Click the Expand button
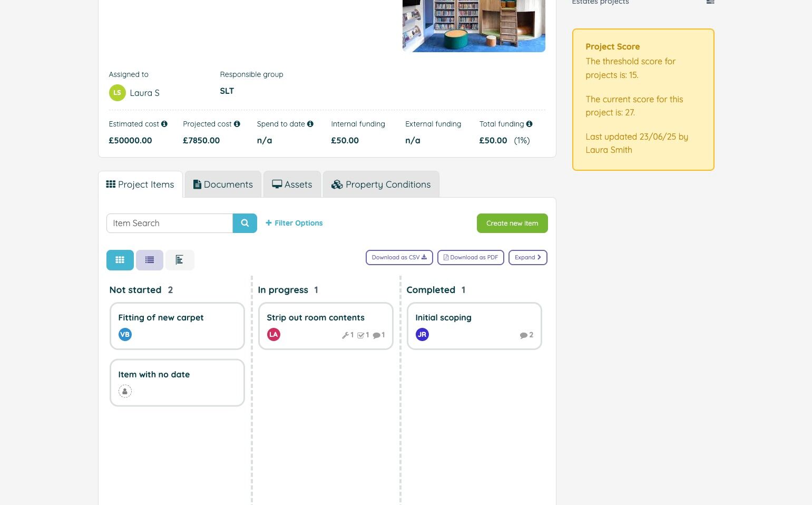The width and height of the screenshot is (812, 505). 528,257
